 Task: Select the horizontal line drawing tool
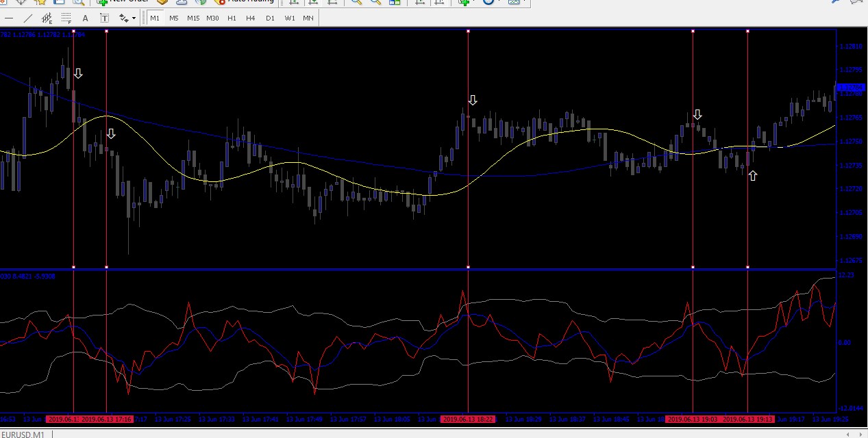click(x=10, y=18)
